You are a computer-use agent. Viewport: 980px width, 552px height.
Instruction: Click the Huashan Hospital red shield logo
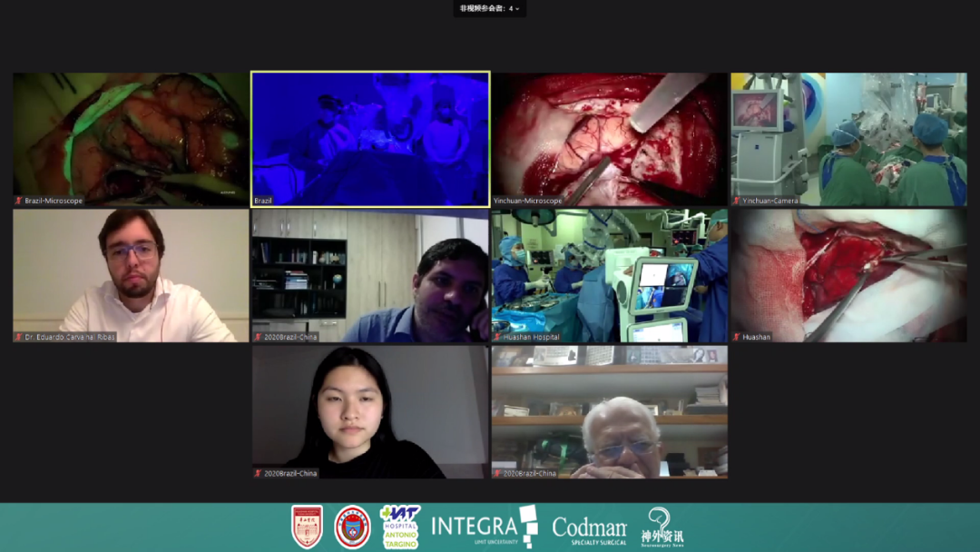click(x=307, y=527)
